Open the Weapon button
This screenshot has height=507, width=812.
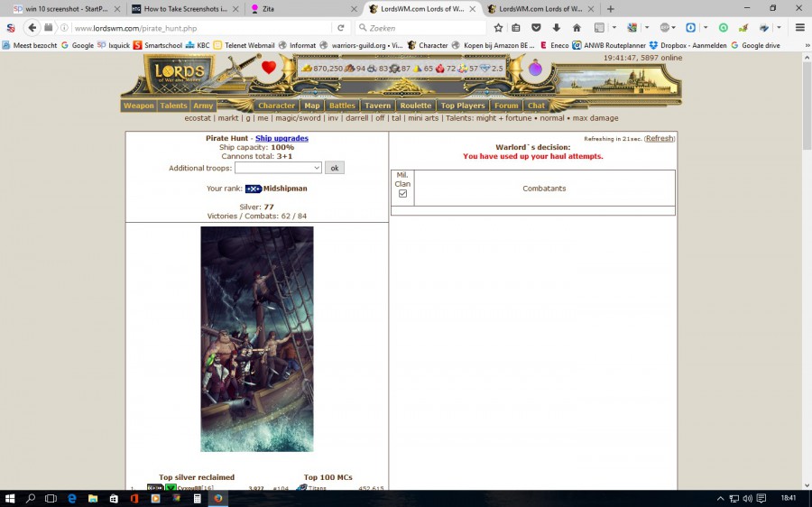point(138,106)
